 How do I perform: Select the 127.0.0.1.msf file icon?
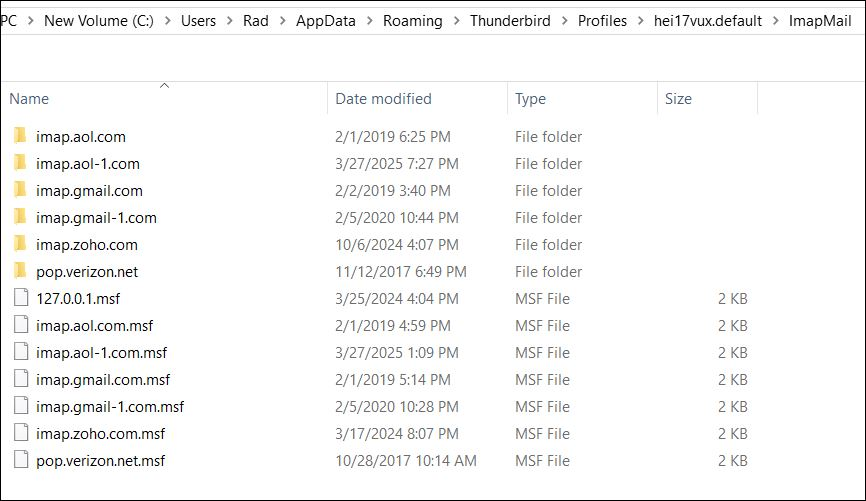point(21,298)
